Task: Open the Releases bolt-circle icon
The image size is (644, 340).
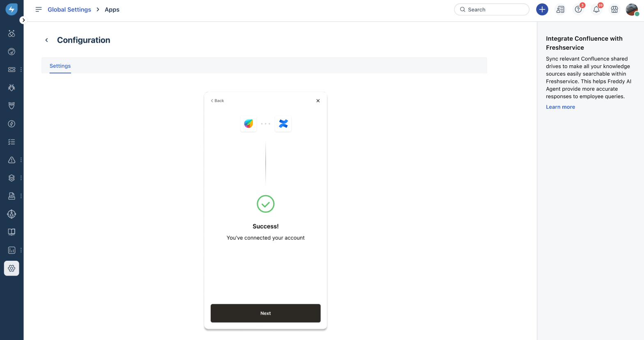Action: (x=11, y=124)
